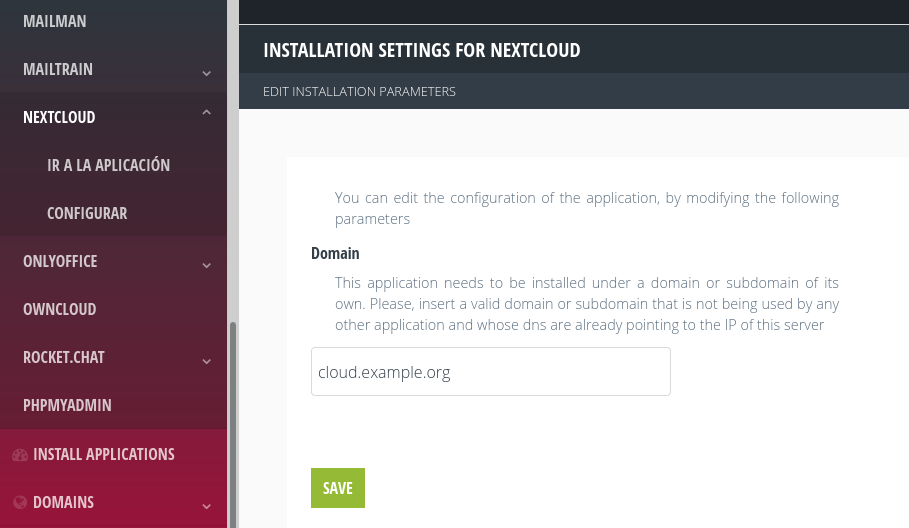Screen dimensions: 909x528
Task: Click the Domains globe icon
Action: [x=20, y=502]
